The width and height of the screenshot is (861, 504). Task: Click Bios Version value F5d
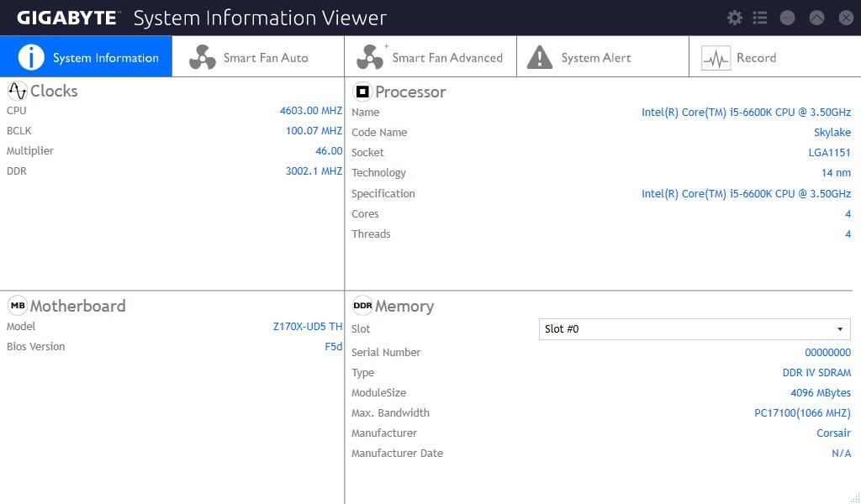pyautogui.click(x=334, y=347)
